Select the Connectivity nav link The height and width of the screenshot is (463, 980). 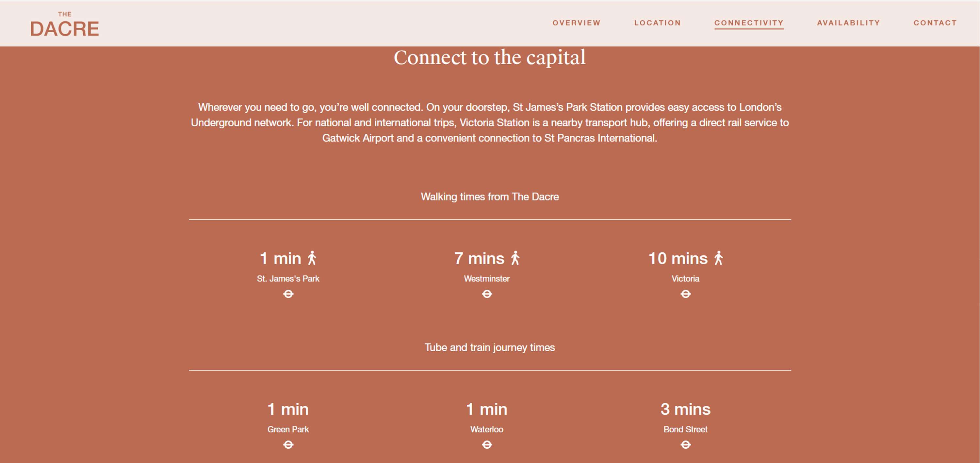(x=749, y=23)
